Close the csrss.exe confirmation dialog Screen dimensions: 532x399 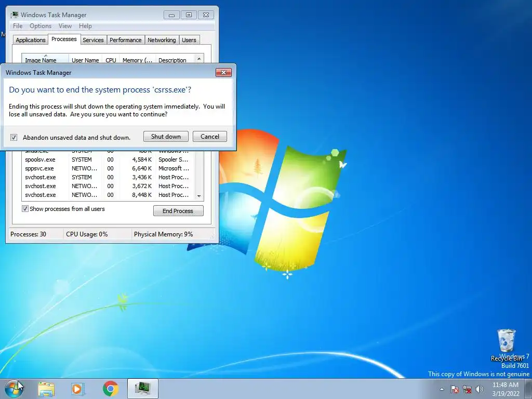click(223, 72)
